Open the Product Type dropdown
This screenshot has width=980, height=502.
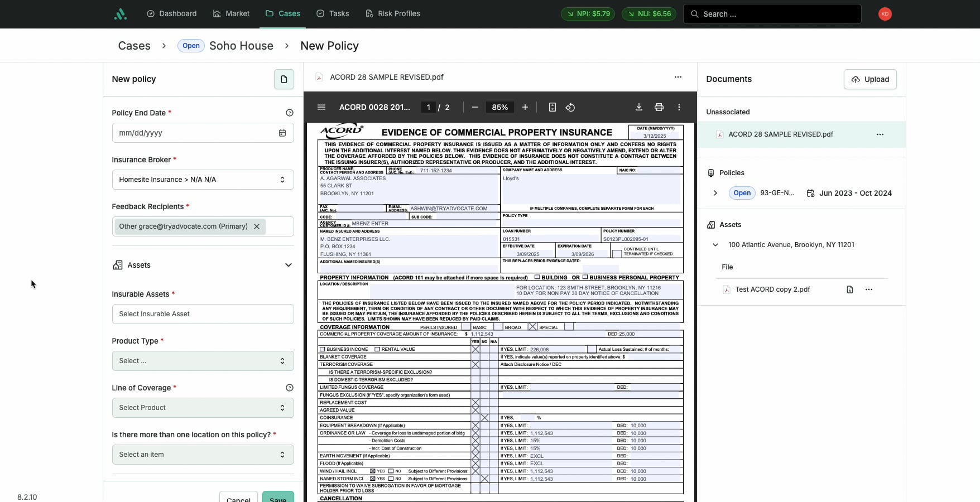pyautogui.click(x=202, y=361)
